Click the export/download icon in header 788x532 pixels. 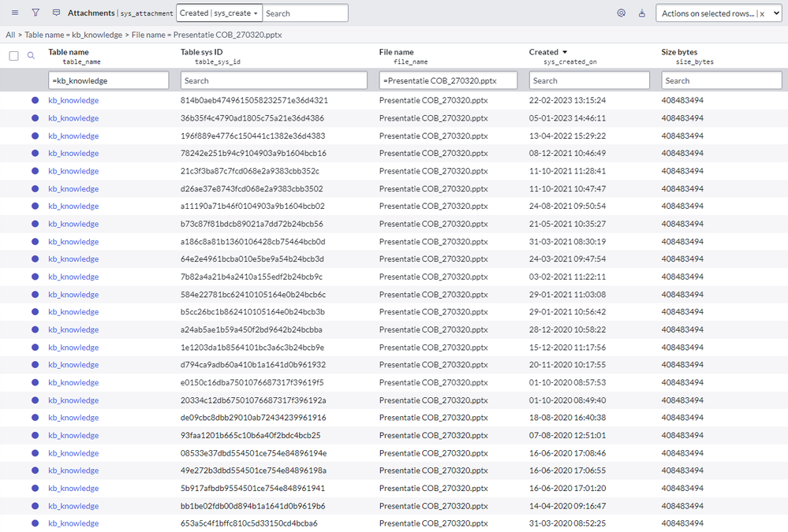[642, 13]
